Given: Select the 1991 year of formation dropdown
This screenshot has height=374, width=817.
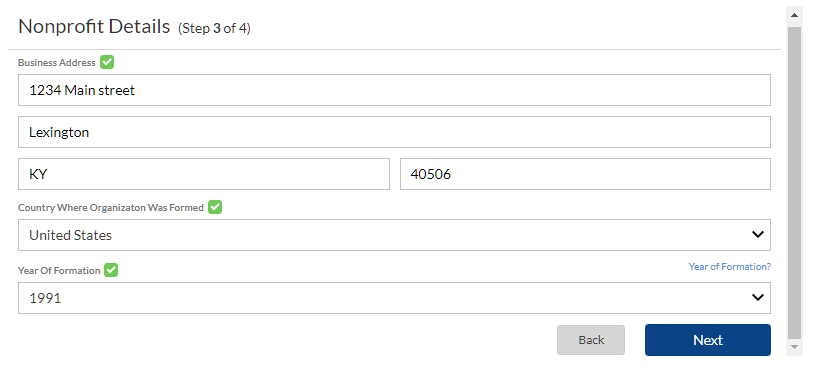Looking at the screenshot, I should point(394,298).
